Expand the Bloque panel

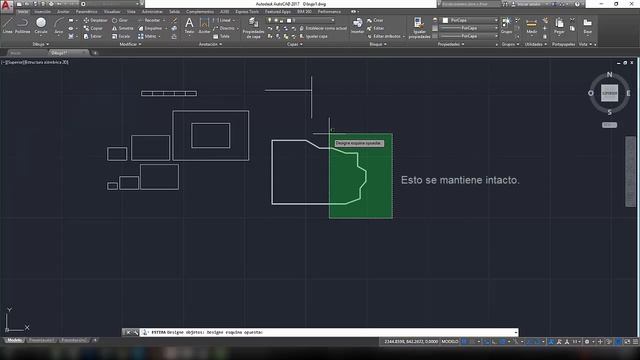pyautogui.click(x=378, y=44)
